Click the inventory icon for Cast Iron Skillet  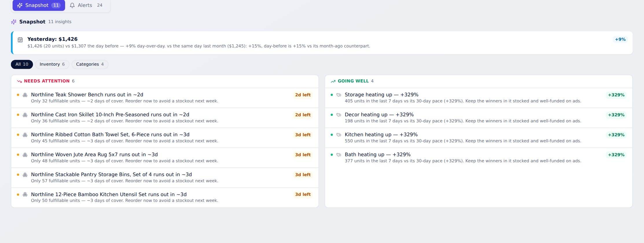pyautogui.click(x=25, y=115)
